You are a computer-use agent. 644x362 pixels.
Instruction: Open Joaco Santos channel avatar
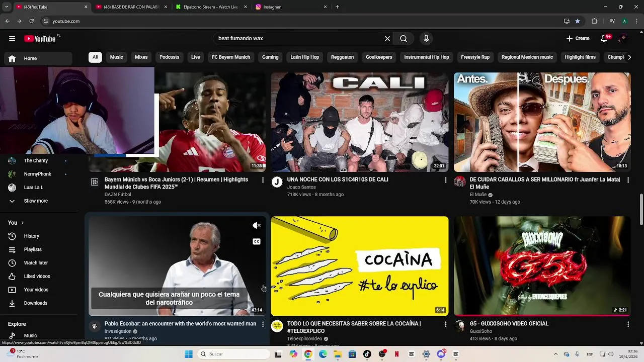pos(277,182)
